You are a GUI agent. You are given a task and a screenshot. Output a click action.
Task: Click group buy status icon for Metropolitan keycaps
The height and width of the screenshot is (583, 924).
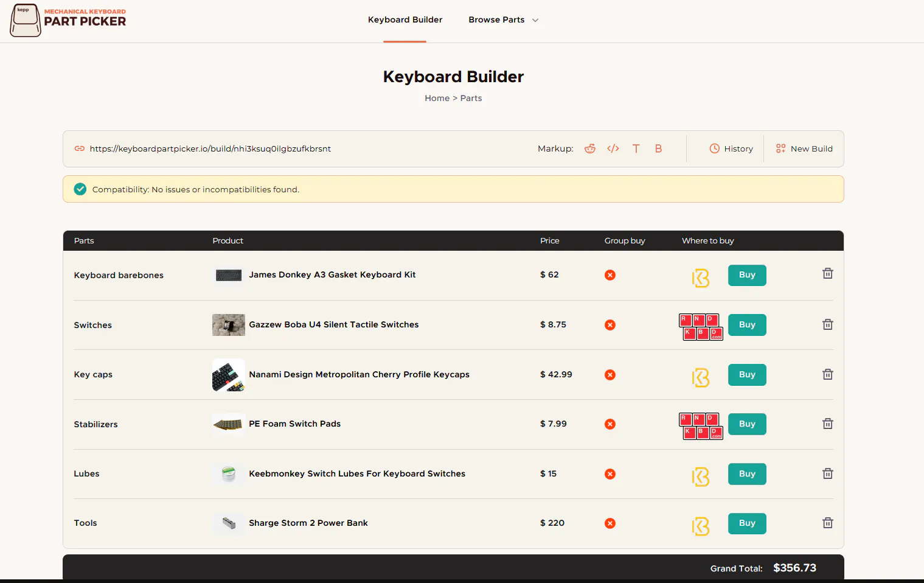point(610,375)
